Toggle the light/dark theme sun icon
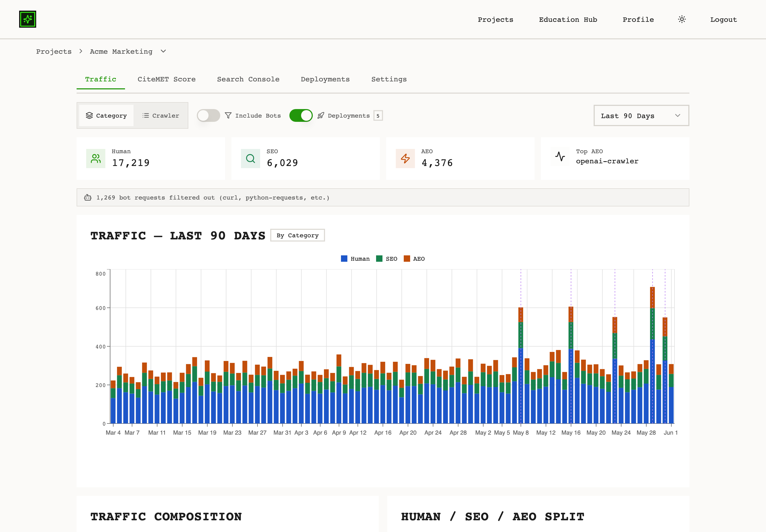The image size is (766, 532). 682,19
